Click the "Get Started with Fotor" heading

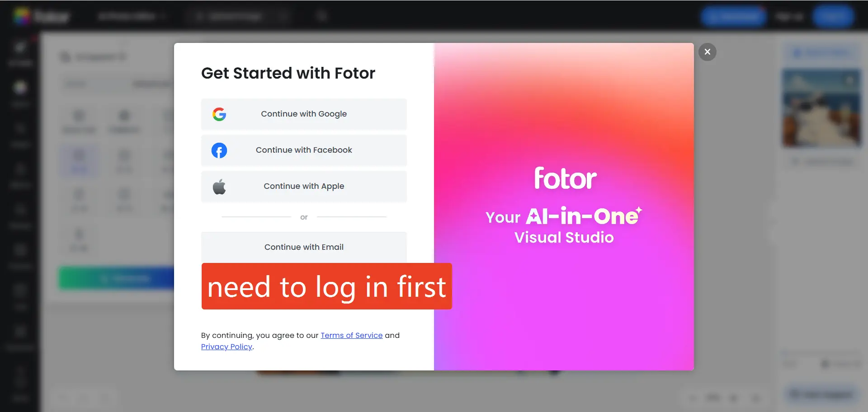288,73
